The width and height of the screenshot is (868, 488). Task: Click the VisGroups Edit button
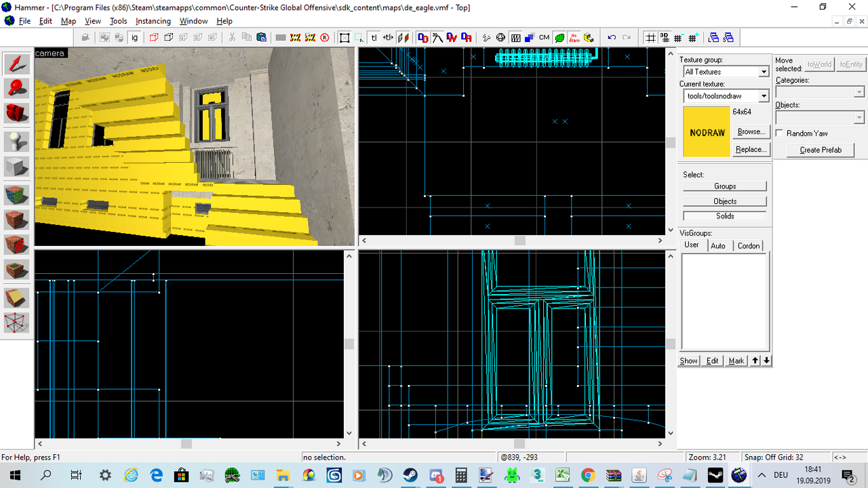(x=712, y=361)
